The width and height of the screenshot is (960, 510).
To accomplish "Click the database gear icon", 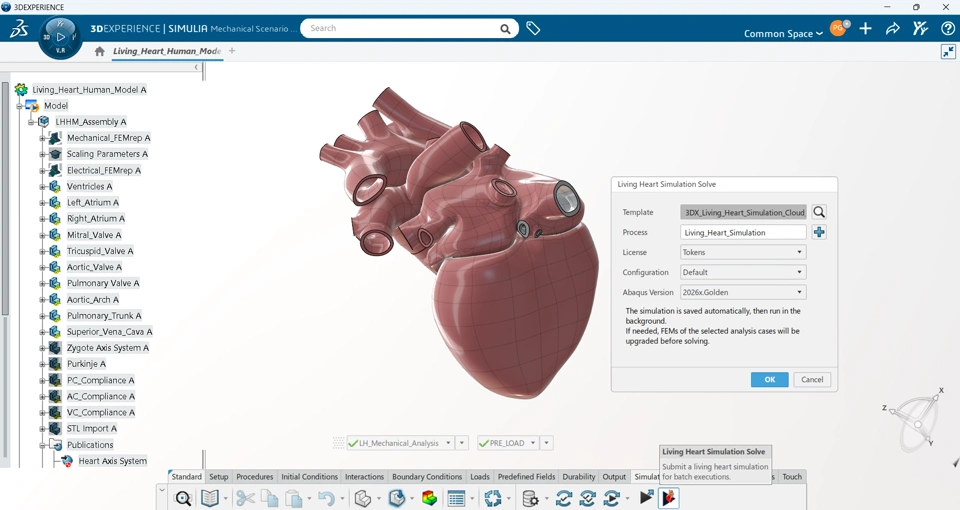I will [x=530, y=498].
